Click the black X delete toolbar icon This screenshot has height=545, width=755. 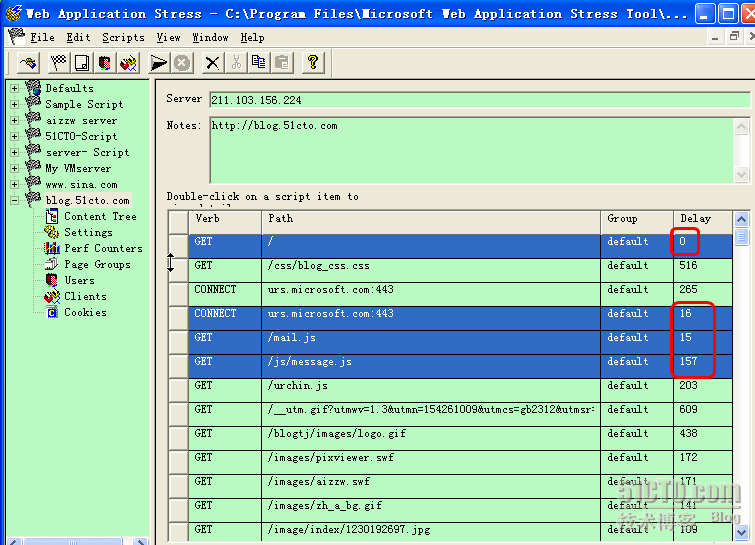pos(212,63)
